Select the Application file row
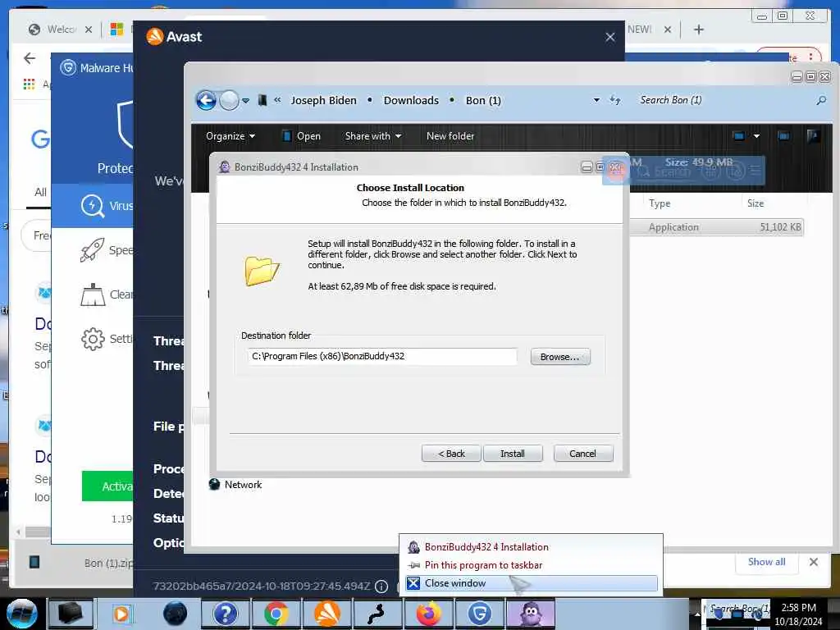This screenshot has width=840, height=630. [x=717, y=227]
